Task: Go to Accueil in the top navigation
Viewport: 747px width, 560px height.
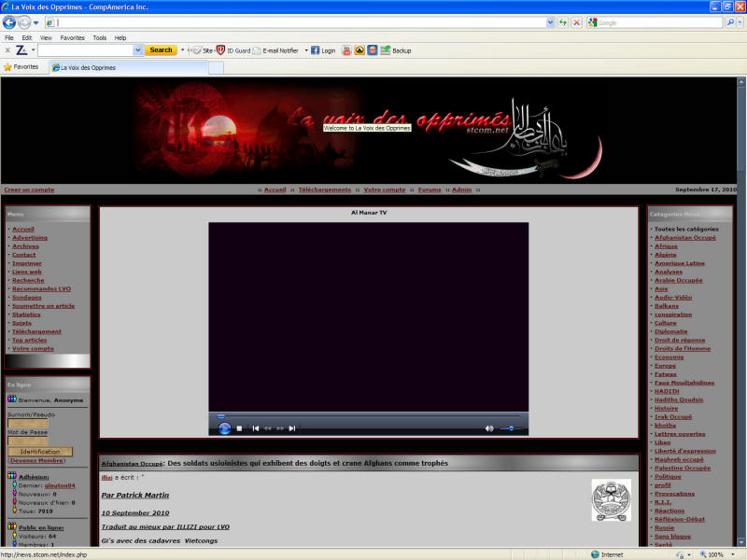Action: [275, 189]
